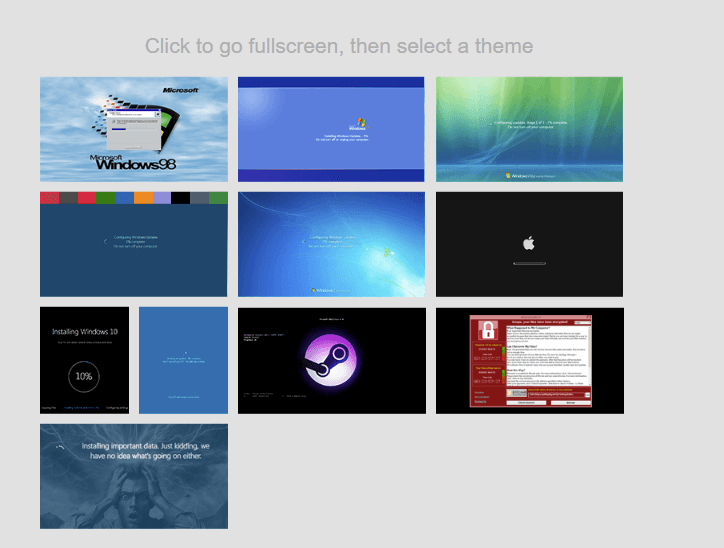
Task: Select the Windows 8 color-strip theme
Action: (134, 244)
